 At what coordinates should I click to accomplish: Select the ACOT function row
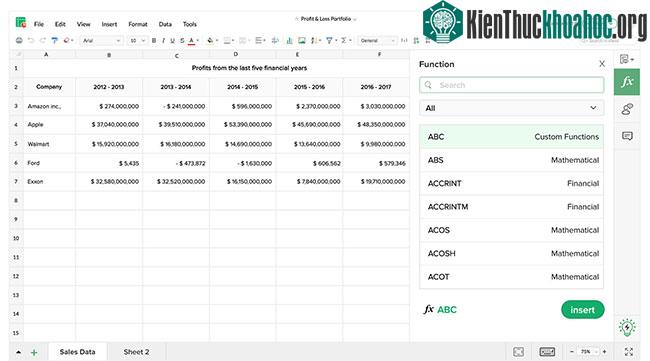(x=512, y=276)
